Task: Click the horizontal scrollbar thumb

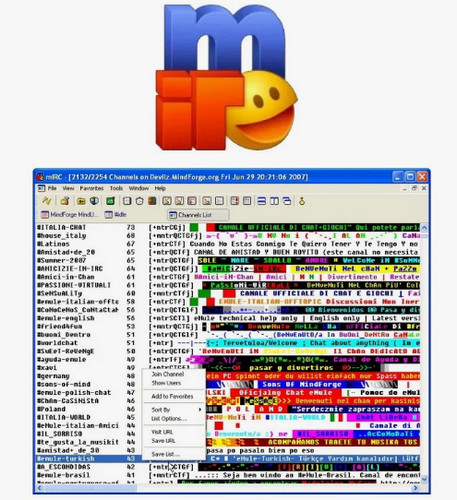Action: [x=90, y=488]
